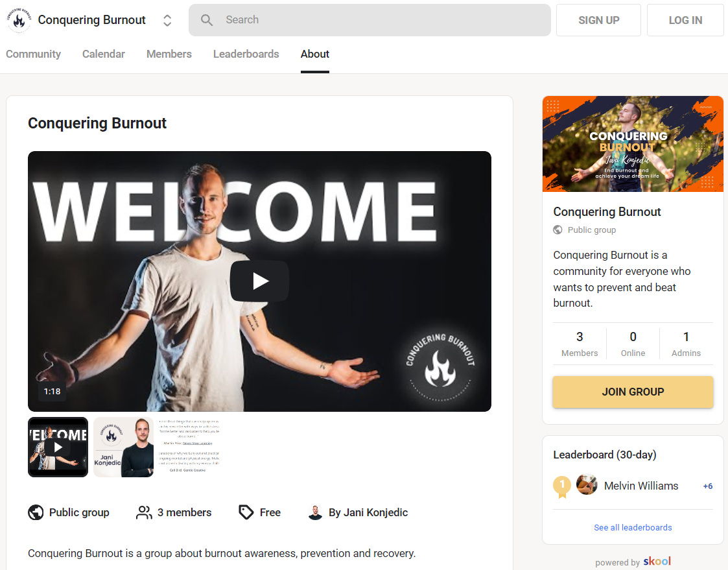Click the Free price label

(x=270, y=512)
